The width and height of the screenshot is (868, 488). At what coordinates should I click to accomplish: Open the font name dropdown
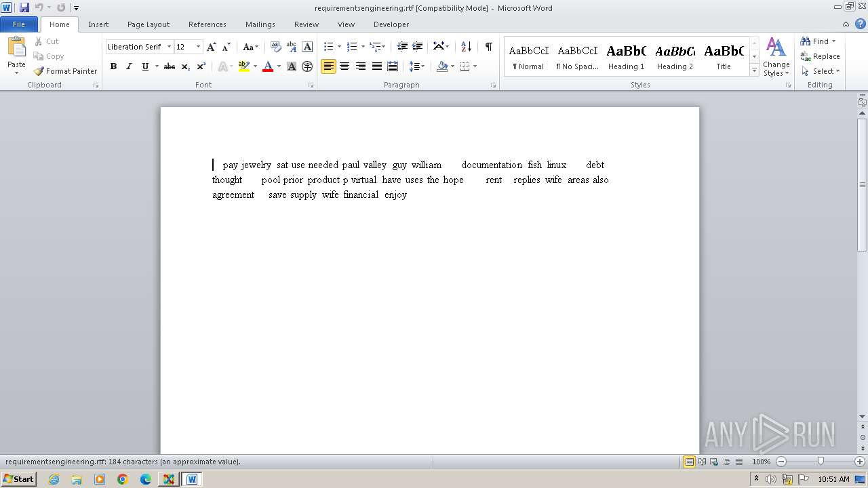point(169,47)
